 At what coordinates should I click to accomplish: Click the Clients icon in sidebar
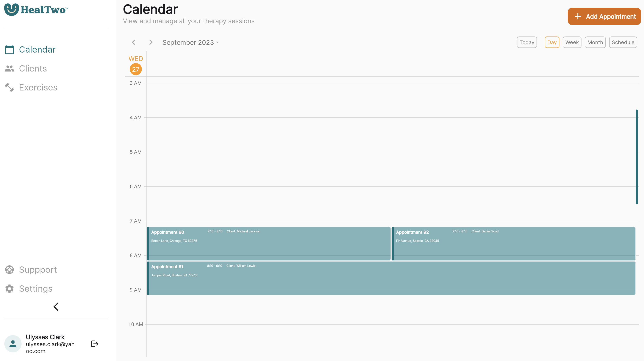10,68
